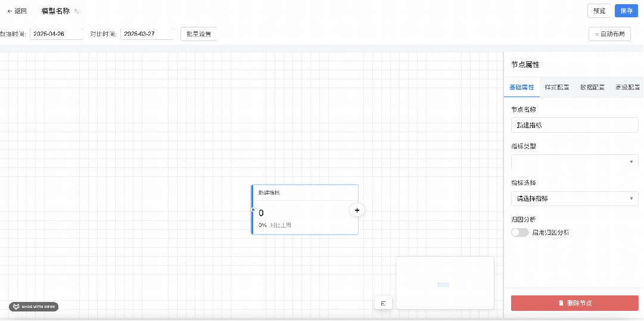This screenshot has width=644, height=321.
Task: Click the node's left connector dot
Action: coord(253,210)
